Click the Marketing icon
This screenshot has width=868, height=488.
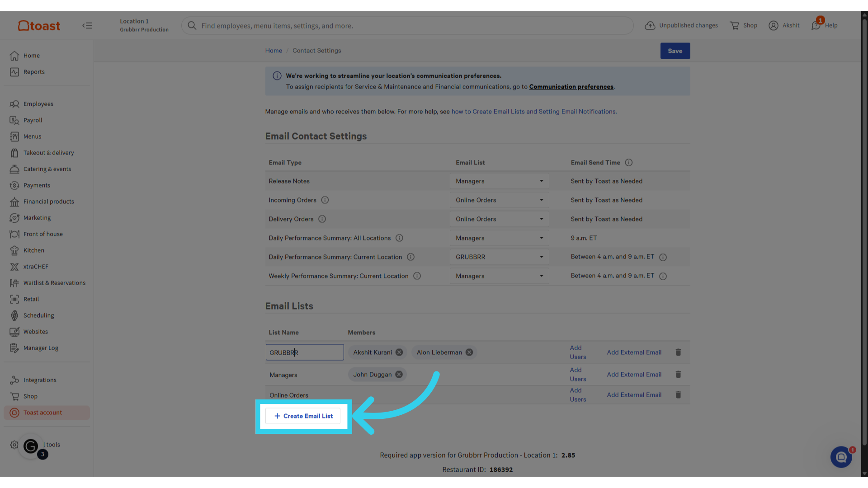coord(14,218)
